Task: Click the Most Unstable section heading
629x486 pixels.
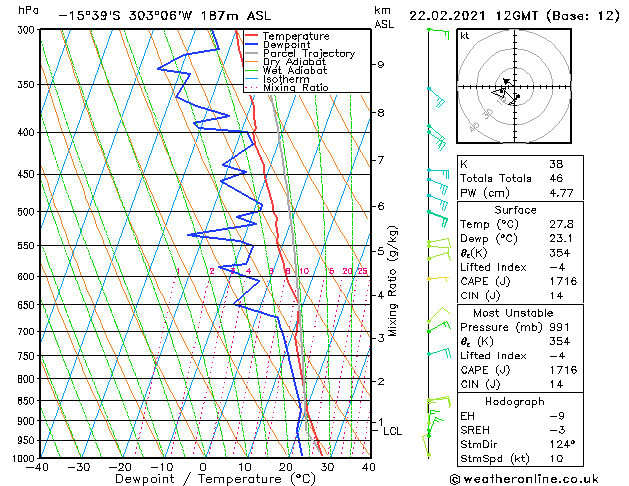Action: pos(513,313)
